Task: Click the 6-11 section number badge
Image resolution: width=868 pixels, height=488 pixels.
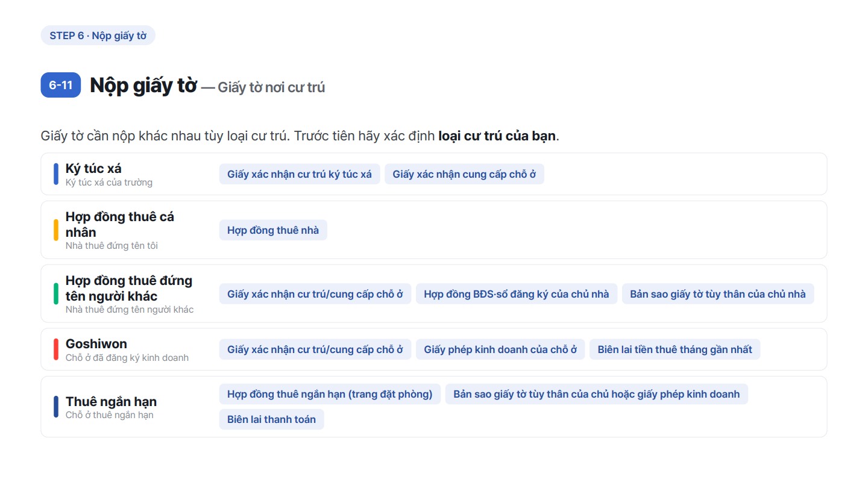Action: tap(61, 85)
